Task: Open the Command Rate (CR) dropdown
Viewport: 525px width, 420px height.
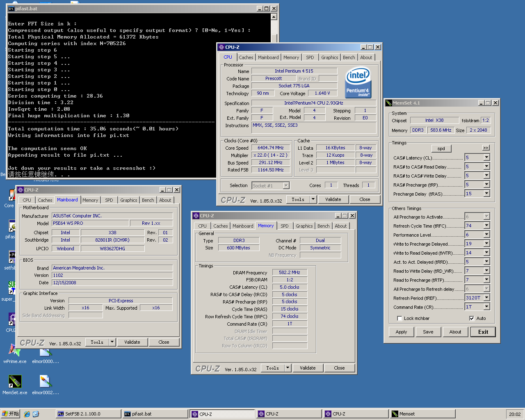Action: [486, 307]
